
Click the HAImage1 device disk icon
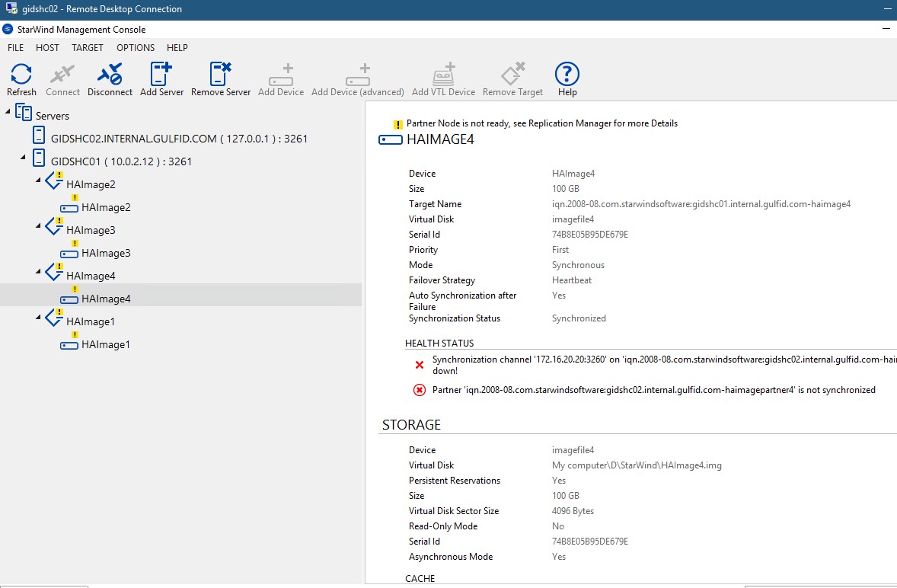[x=69, y=346]
